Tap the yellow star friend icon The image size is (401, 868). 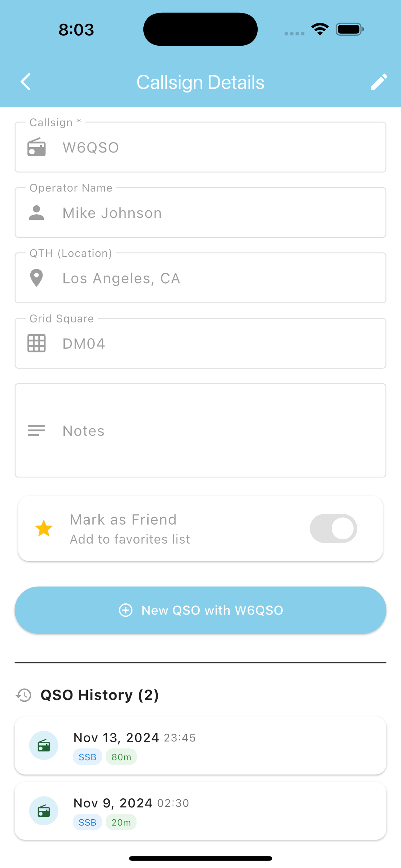(x=44, y=528)
